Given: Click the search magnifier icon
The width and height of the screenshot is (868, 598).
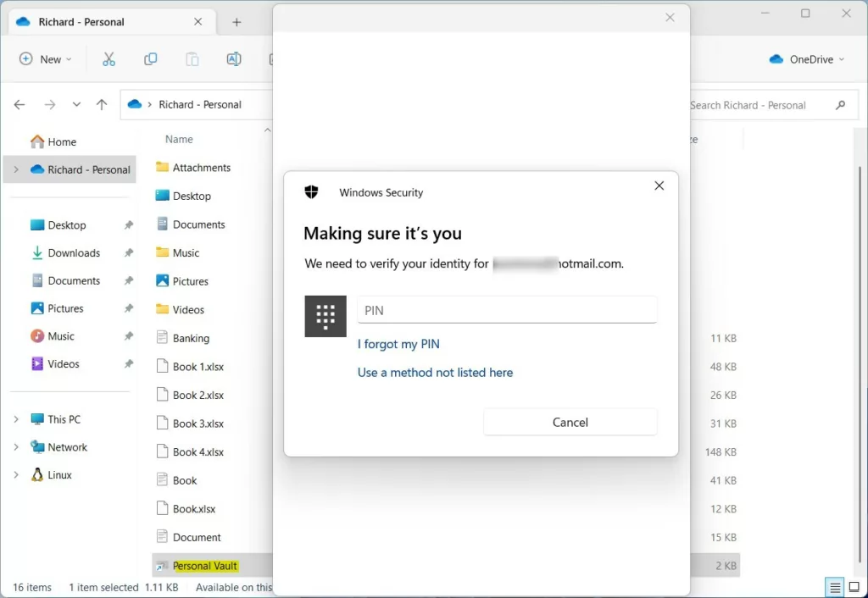Looking at the screenshot, I should point(841,105).
